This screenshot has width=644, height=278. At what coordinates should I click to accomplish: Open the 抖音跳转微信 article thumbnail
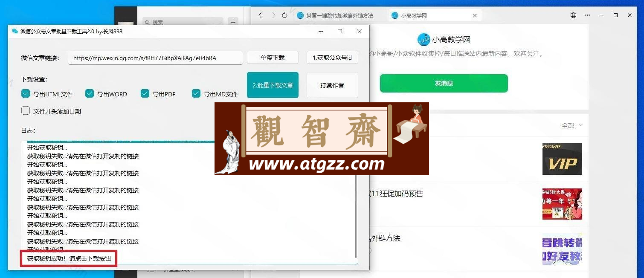click(562, 249)
